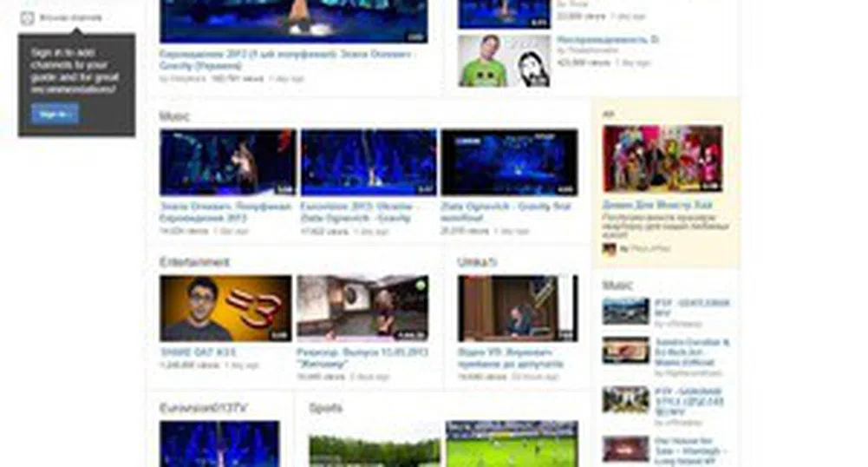Viewport: 868px width, 467px height.
Task: Open the Sports section heading
Action: pyautogui.click(x=325, y=408)
